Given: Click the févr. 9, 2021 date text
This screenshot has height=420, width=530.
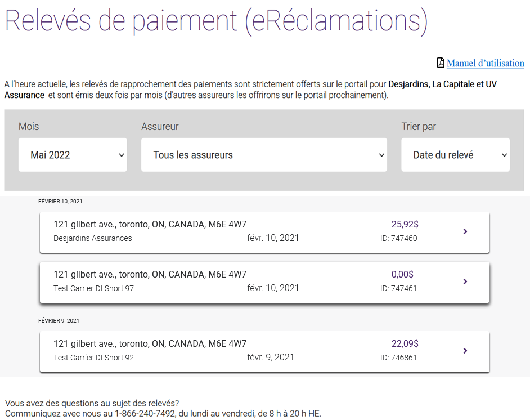Looking at the screenshot, I should [x=271, y=357].
